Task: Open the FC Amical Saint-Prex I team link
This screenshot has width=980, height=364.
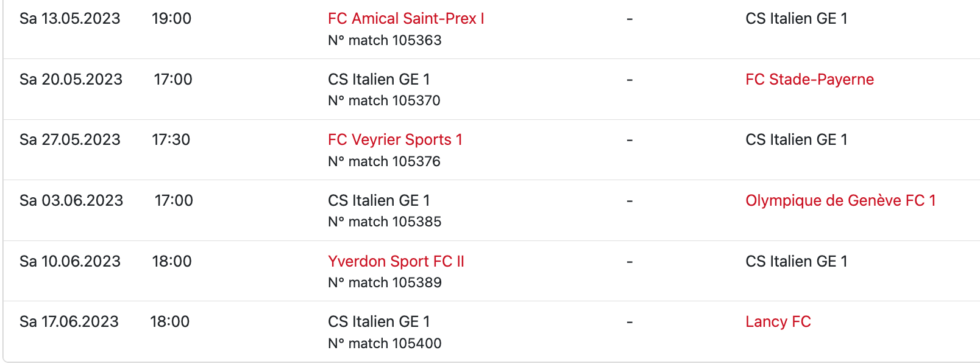Action: tap(406, 19)
